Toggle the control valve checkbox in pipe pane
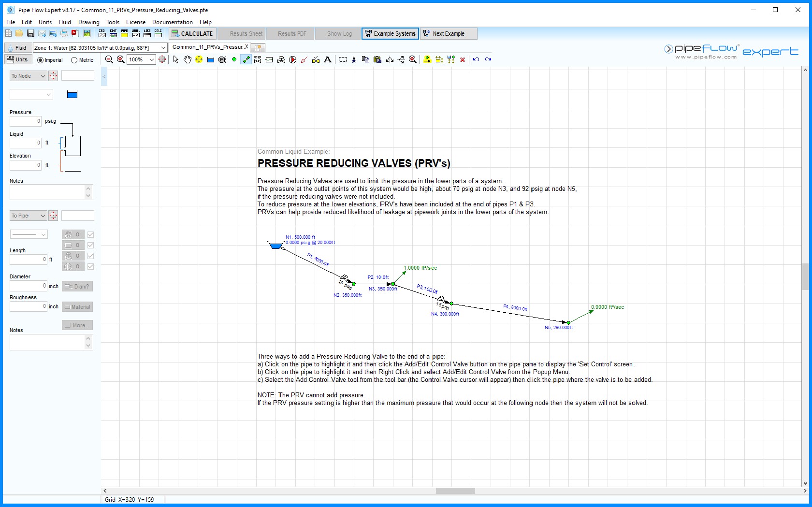The height and width of the screenshot is (507, 812). pos(90,256)
